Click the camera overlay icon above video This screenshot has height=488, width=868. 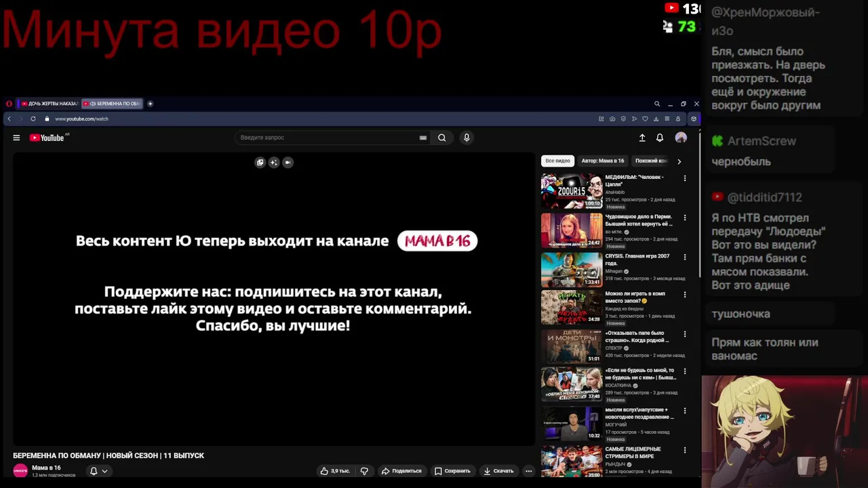click(x=288, y=162)
